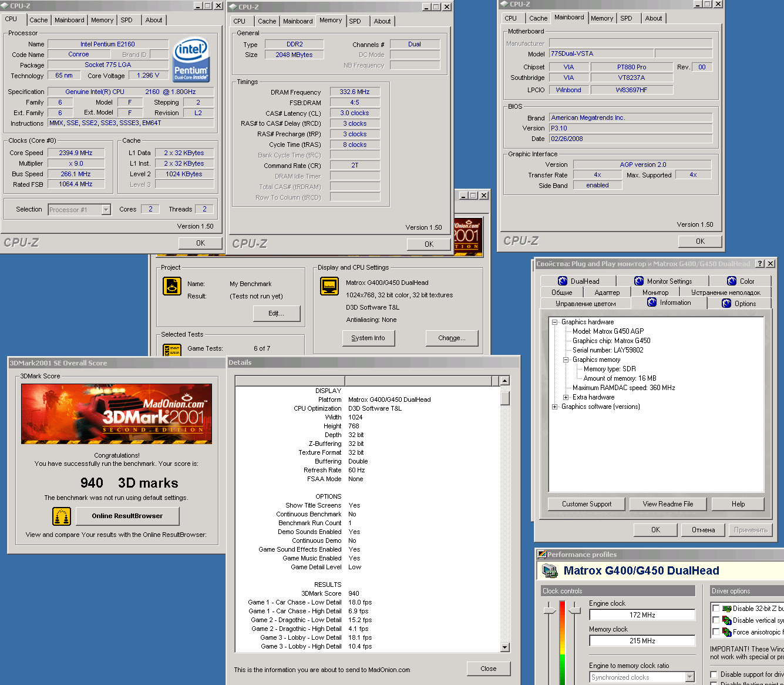Open About tab in the Mainboard CPU-Z window
Viewport: 784px width, 685px height.
pyautogui.click(x=654, y=18)
